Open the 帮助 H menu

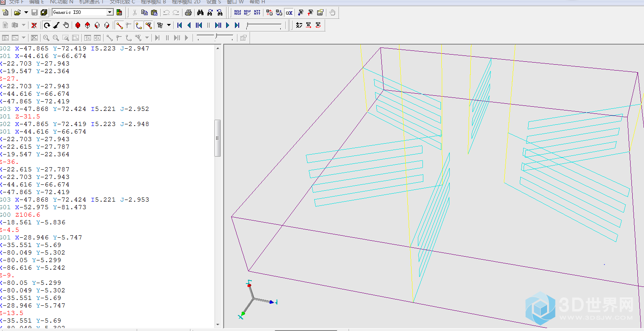pos(257,2)
